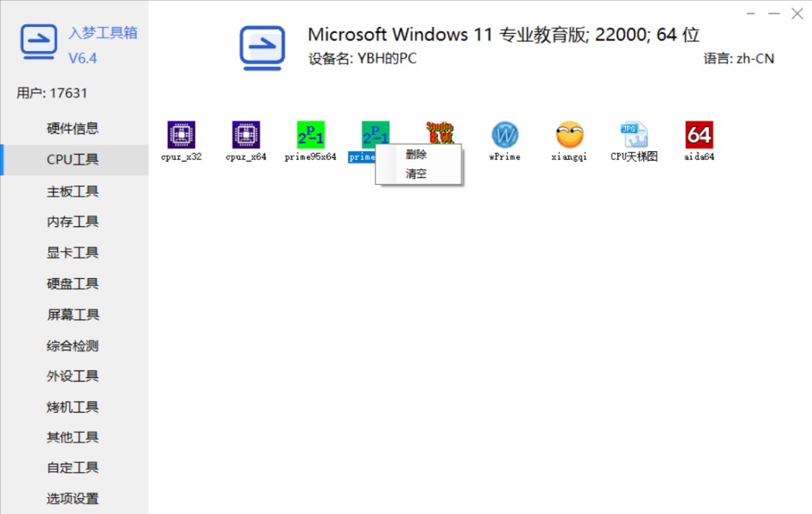Viewport: 812px width, 514px height.
Task: Open 选项设置 settings page
Action: tap(72, 498)
